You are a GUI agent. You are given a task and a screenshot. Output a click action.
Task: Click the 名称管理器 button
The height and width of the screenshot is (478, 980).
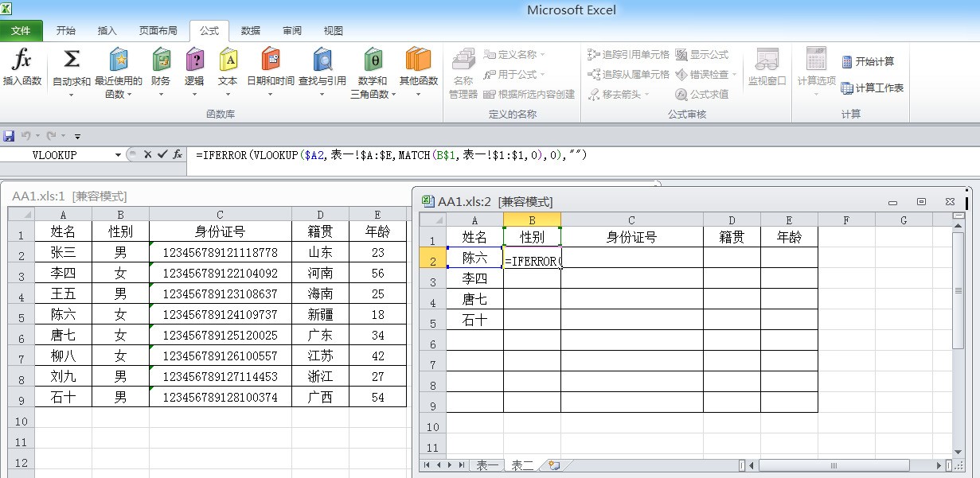[x=463, y=73]
